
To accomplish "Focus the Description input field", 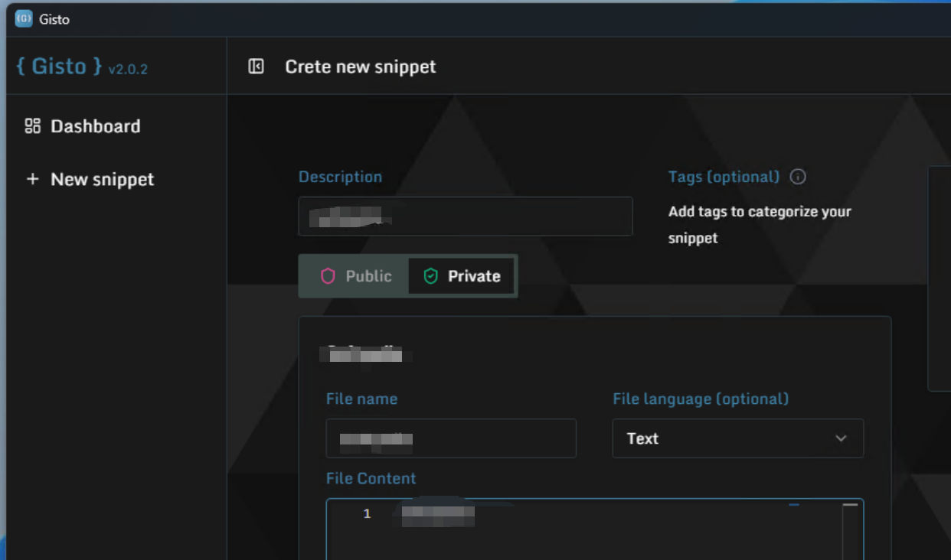I will tap(466, 217).
